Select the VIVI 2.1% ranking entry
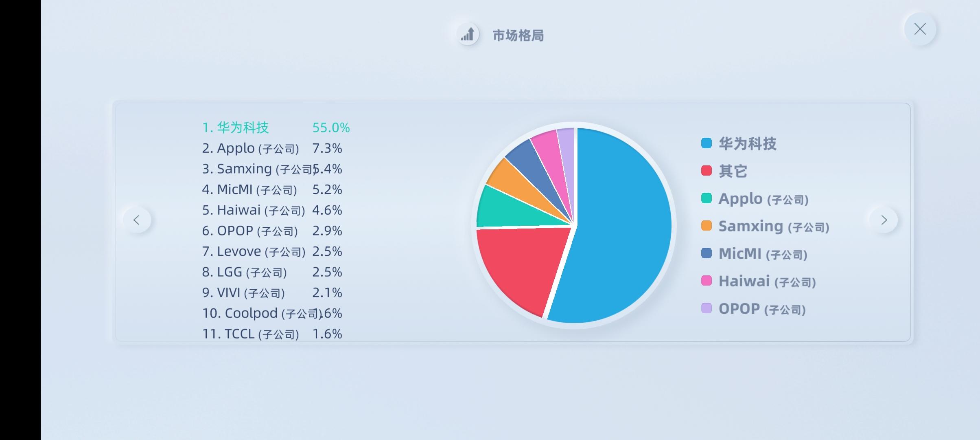The width and height of the screenshot is (980, 440). pyautogui.click(x=272, y=293)
